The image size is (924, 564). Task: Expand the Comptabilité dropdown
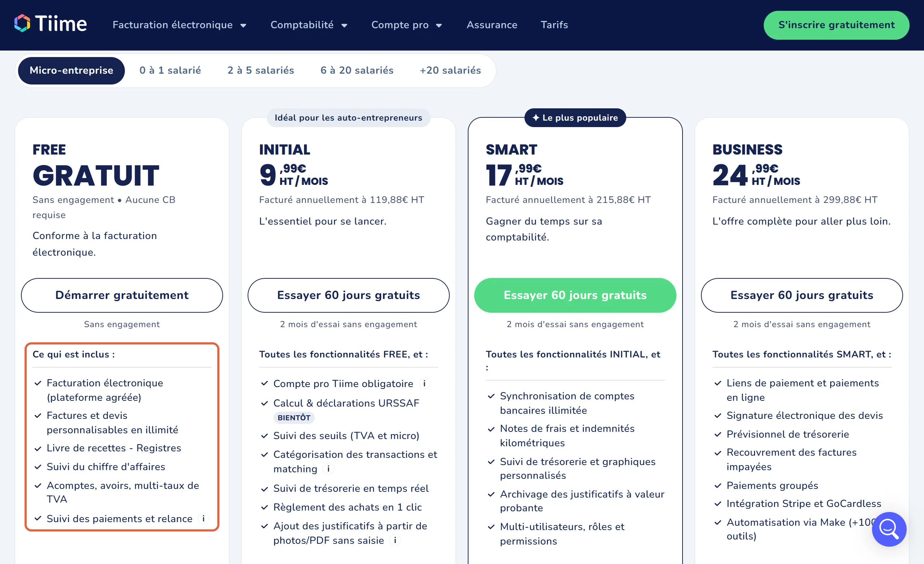309,25
